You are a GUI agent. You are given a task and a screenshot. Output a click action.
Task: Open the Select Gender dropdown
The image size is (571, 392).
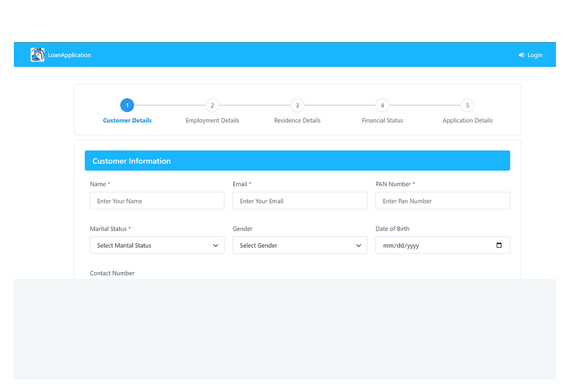(x=300, y=245)
